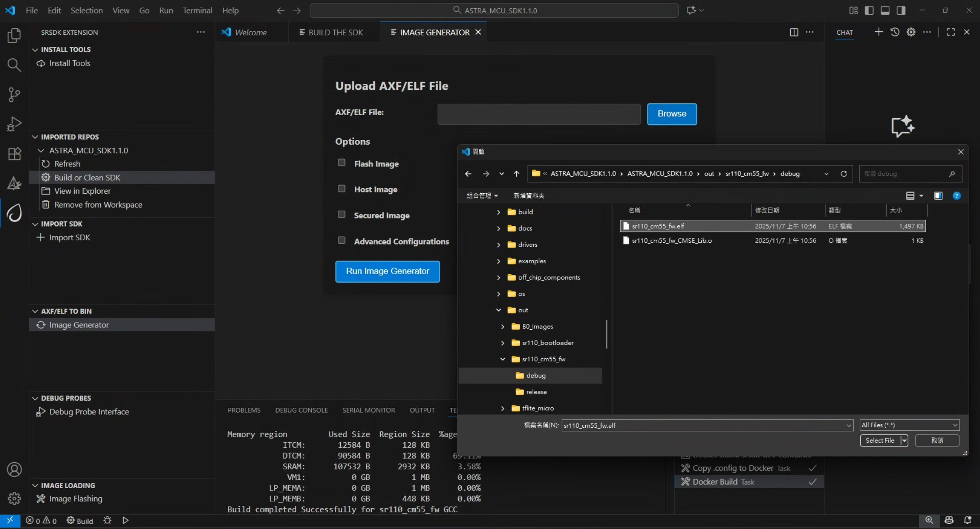Open the Source Control view icon
The width and height of the screenshot is (980, 529).
14,94
